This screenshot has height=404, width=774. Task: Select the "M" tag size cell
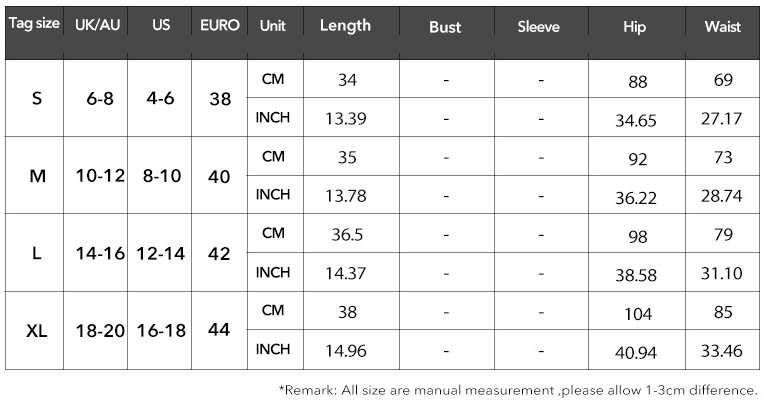click(x=37, y=176)
